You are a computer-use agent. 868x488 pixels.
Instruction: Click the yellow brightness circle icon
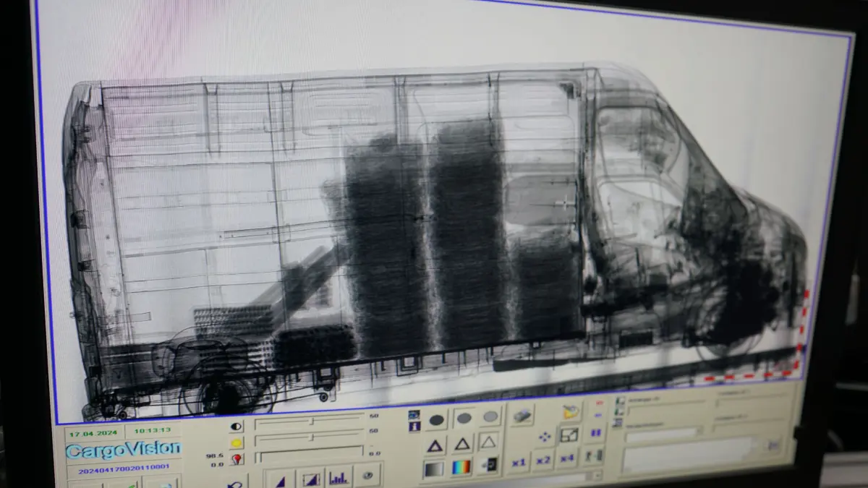237,443
